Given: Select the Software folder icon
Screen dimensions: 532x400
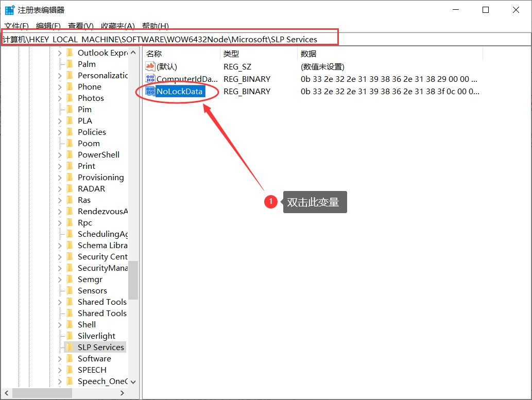Looking at the screenshot, I should (x=70, y=358).
